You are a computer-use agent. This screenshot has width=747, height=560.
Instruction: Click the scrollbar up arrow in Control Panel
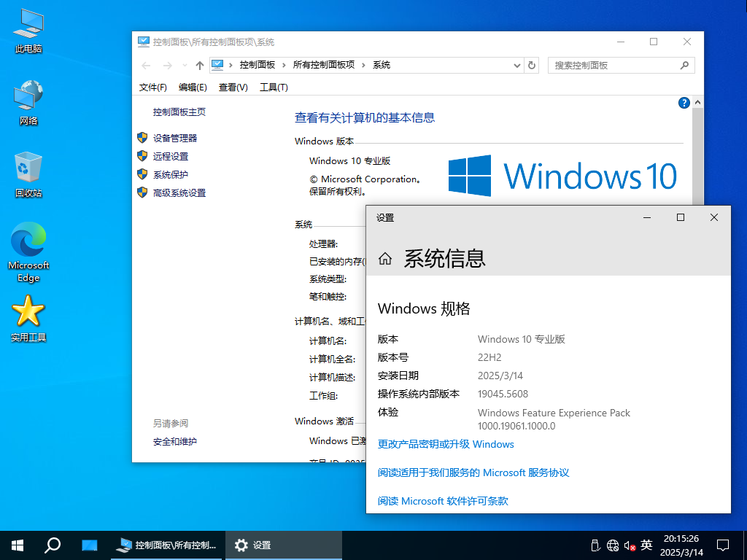point(698,102)
